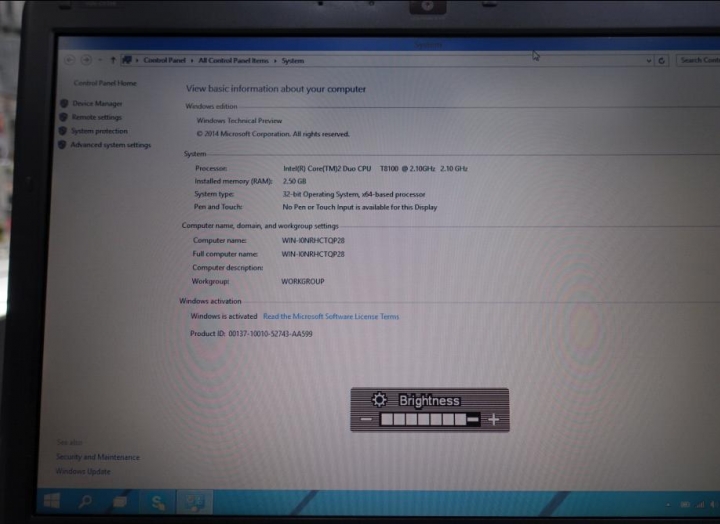Open recent locations dropdown beside Forward arrow
Viewport: 720px width, 524px height.
100,60
